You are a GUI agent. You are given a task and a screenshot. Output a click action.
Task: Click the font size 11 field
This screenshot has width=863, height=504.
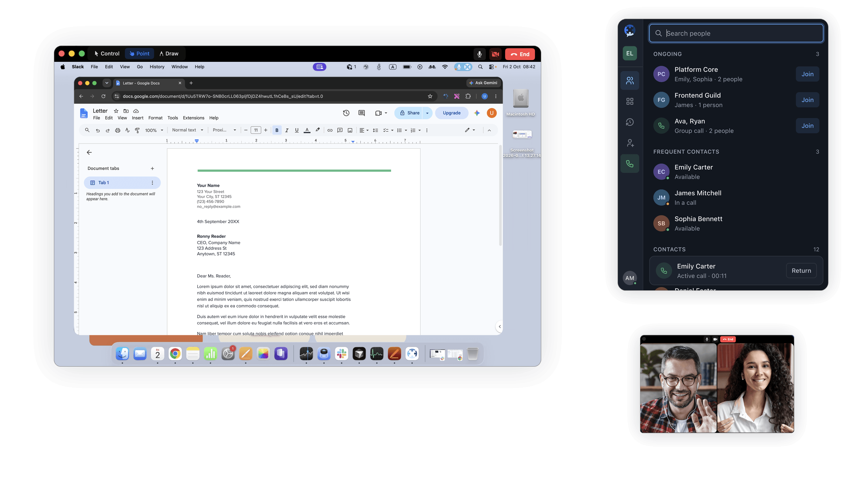(256, 130)
